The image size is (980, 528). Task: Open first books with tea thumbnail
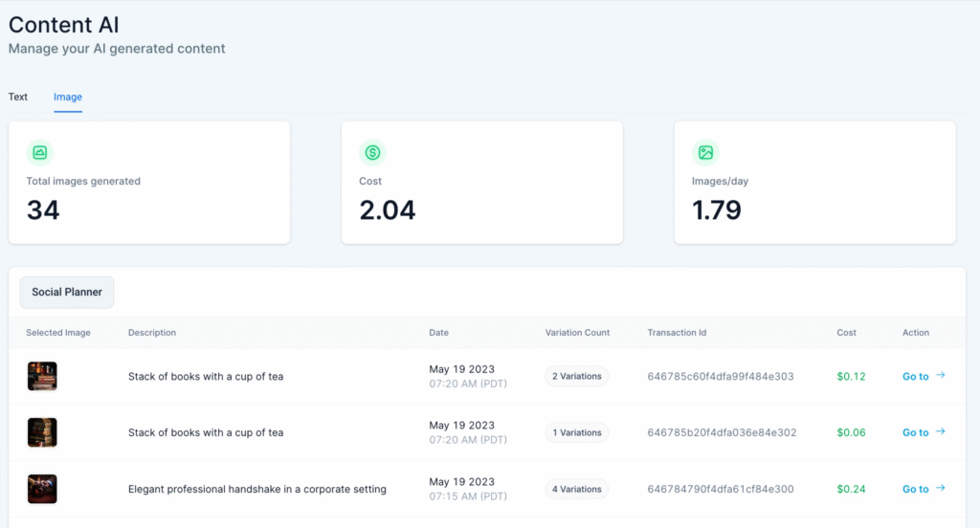coord(42,376)
